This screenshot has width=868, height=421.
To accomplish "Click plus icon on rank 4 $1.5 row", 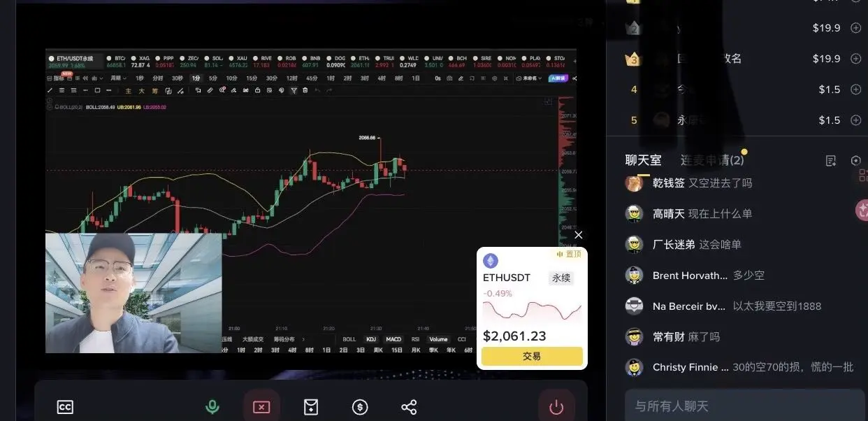I will pyautogui.click(x=855, y=90).
